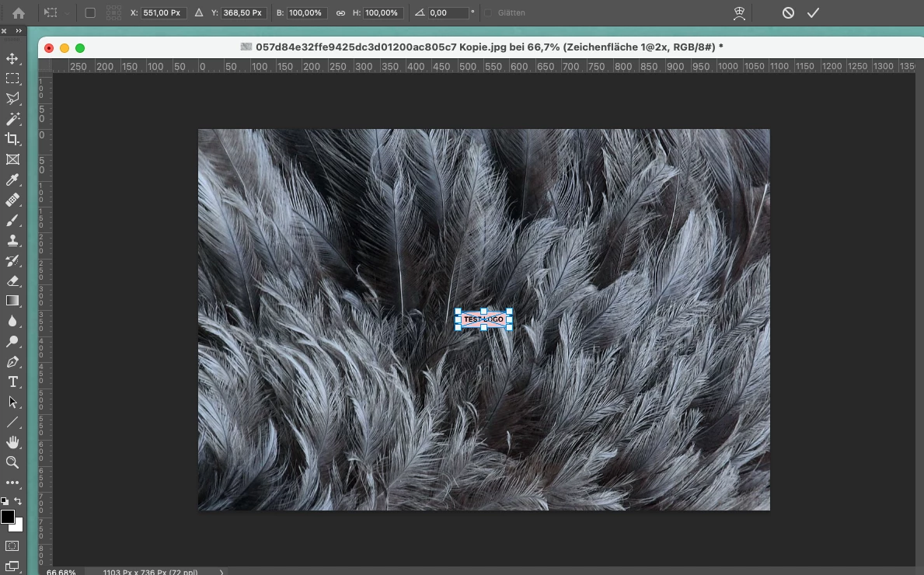The image size is (924, 575).
Task: Toggle relative positioning for reference point
Action: 199,13
